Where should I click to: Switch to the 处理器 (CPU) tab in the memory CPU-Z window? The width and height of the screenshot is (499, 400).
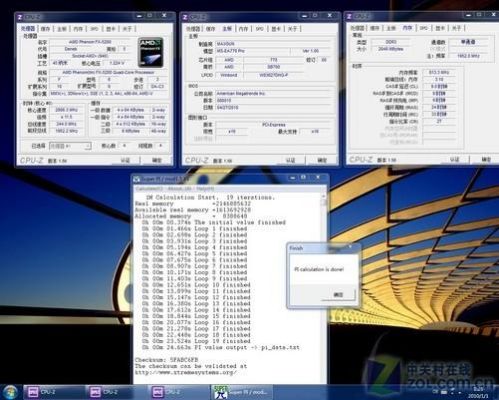coord(357,28)
